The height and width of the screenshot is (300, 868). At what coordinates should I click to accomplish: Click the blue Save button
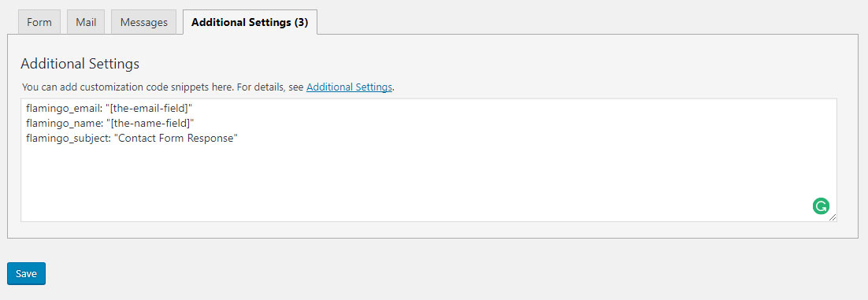[26, 273]
